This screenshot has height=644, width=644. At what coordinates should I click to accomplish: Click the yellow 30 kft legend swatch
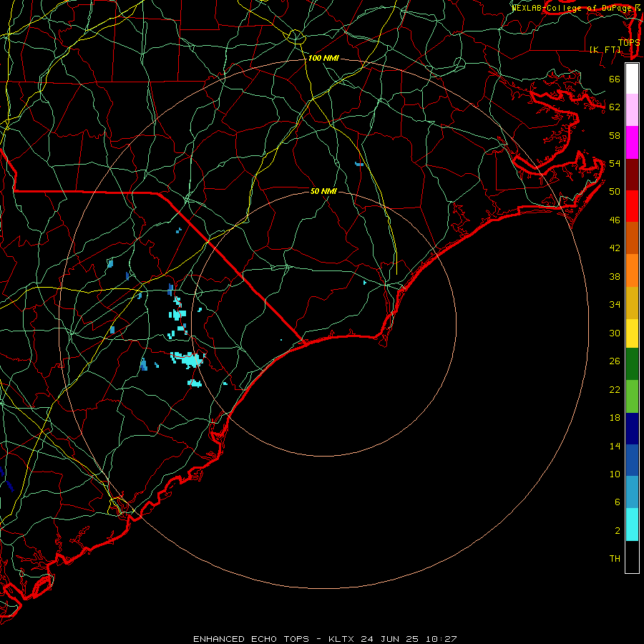coord(632,333)
